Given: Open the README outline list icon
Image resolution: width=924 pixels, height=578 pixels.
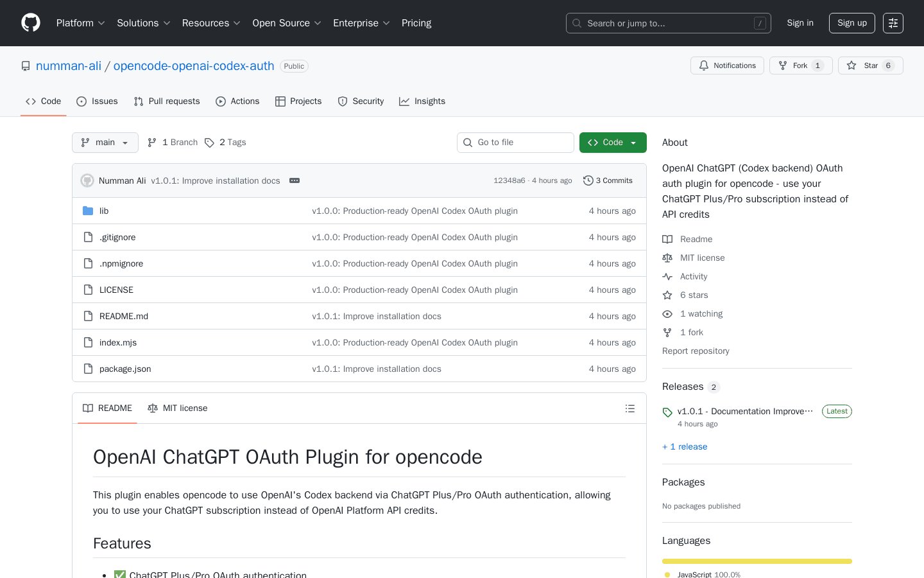Looking at the screenshot, I should coord(630,408).
